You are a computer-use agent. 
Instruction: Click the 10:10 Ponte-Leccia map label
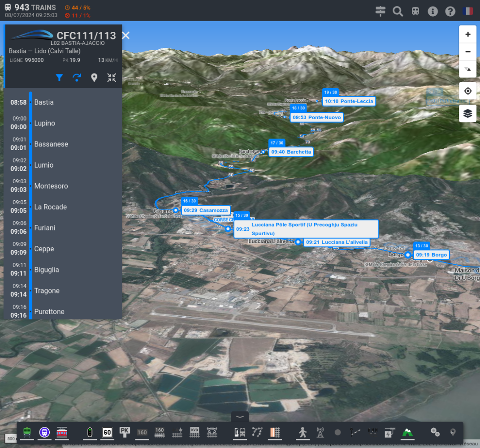(349, 101)
